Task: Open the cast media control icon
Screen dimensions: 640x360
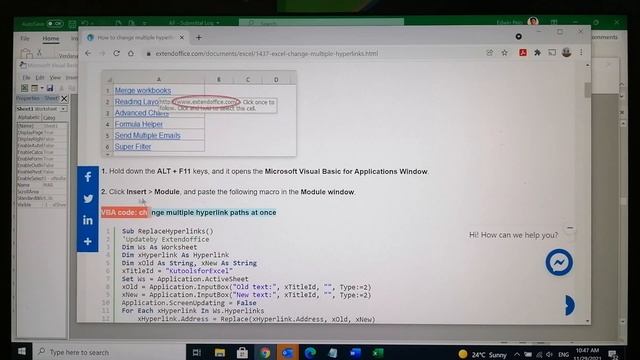Action: pyautogui.click(x=552, y=53)
